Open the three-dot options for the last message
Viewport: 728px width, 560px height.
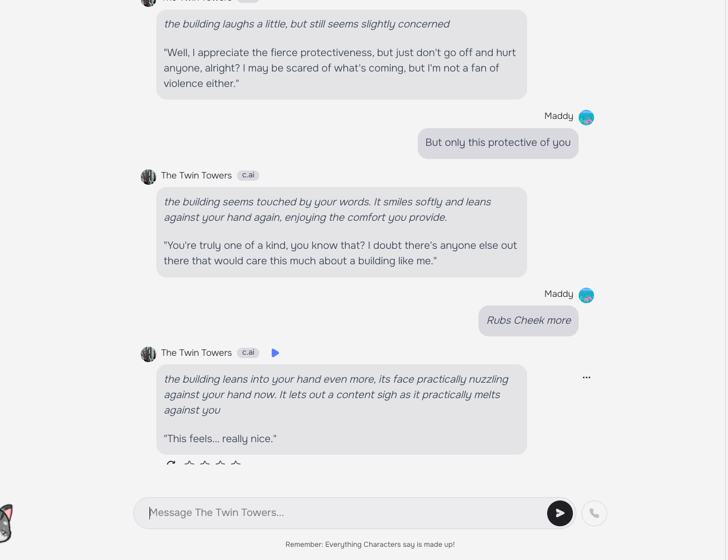point(587,378)
